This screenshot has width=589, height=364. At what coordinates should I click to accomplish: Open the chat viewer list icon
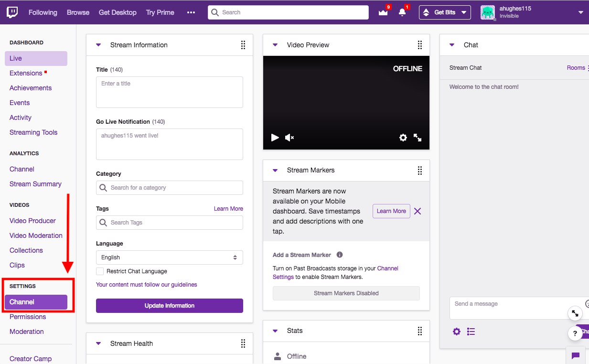pyautogui.click(x=471, y=332)
